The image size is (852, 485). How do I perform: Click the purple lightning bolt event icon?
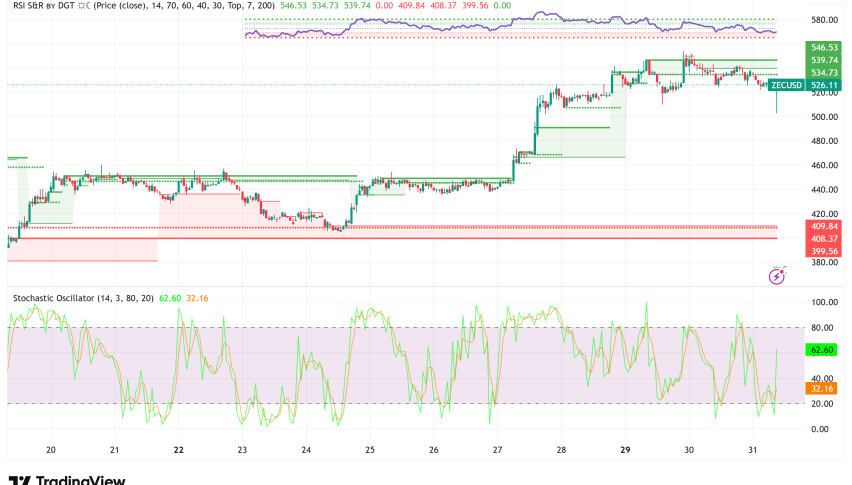tap(775, 276)
